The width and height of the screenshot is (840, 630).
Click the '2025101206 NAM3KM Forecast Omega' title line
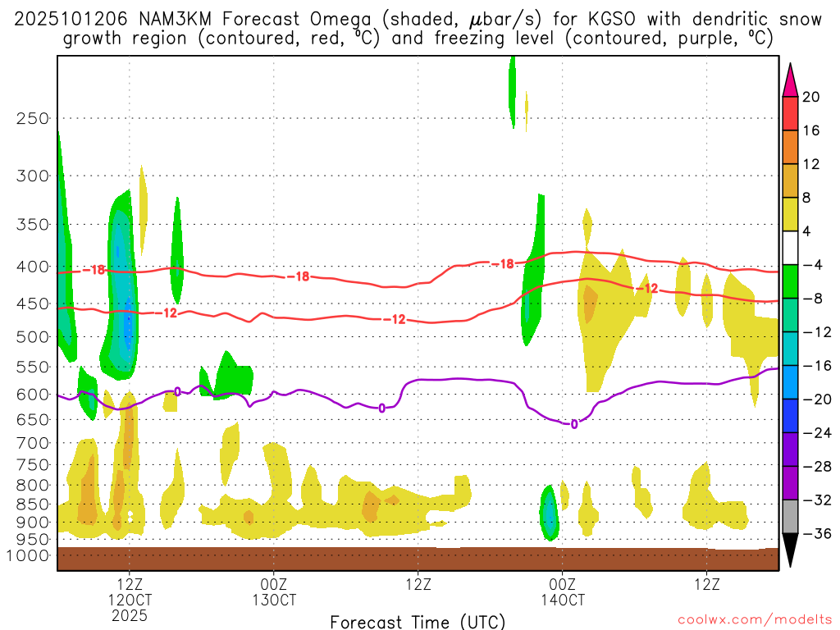point(418,20)
